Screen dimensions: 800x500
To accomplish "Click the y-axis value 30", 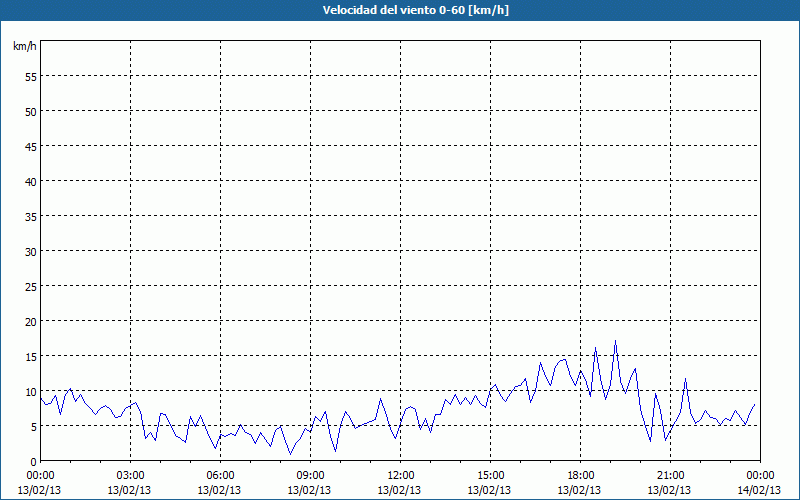I will pyautogui.click(x=31, y=252).
